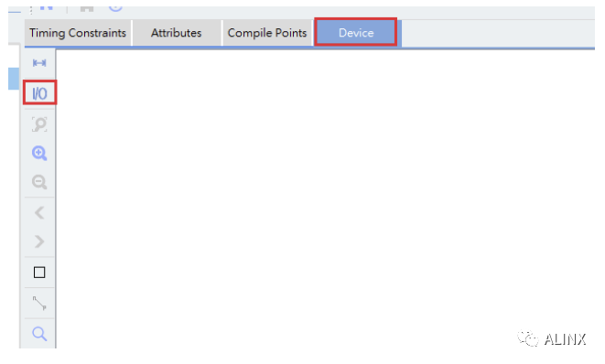This screenshot has height=364, width=605.
Task: Open the Compile Points tab
Action: [267, 33]
